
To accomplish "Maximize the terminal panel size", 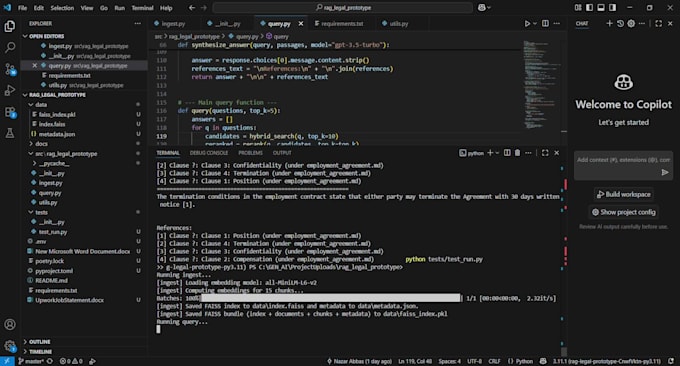I will click(x=545, y=153).
